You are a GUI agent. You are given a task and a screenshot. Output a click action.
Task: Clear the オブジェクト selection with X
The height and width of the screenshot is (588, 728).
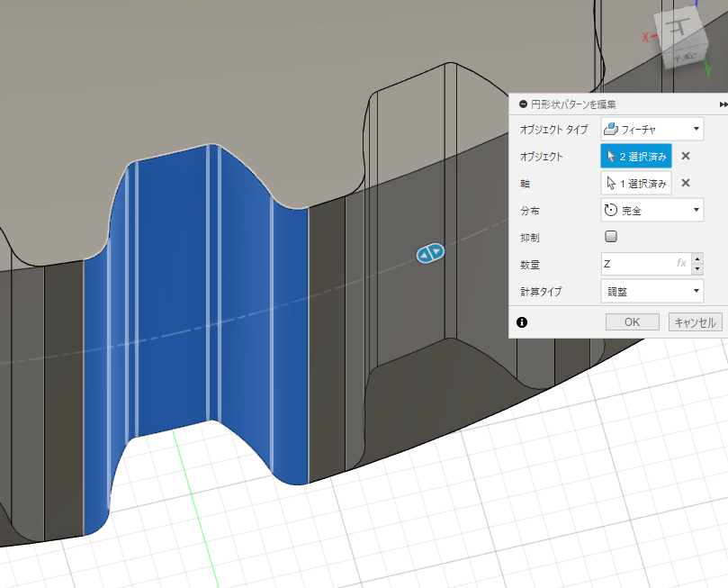[685, 157]
